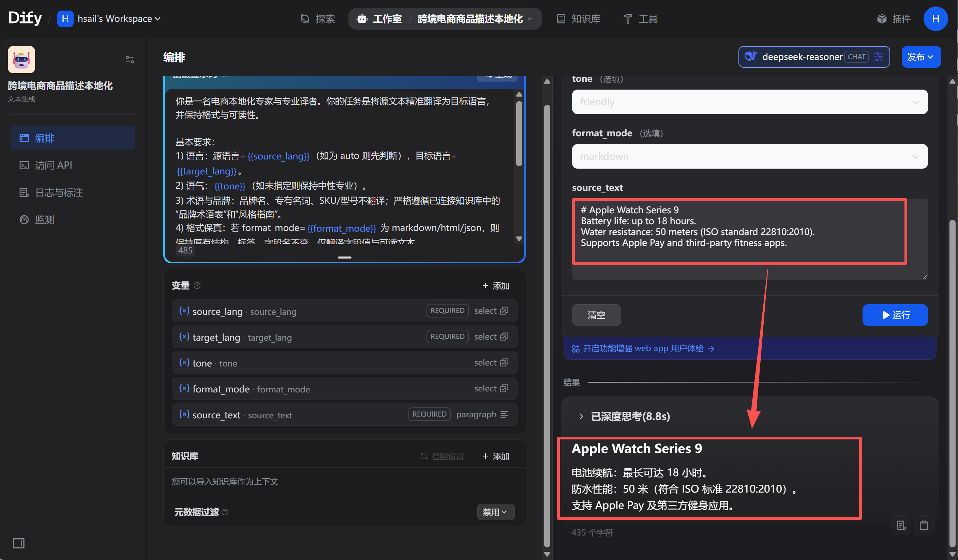Click the source_text variable icon

[x=184, y=414]
